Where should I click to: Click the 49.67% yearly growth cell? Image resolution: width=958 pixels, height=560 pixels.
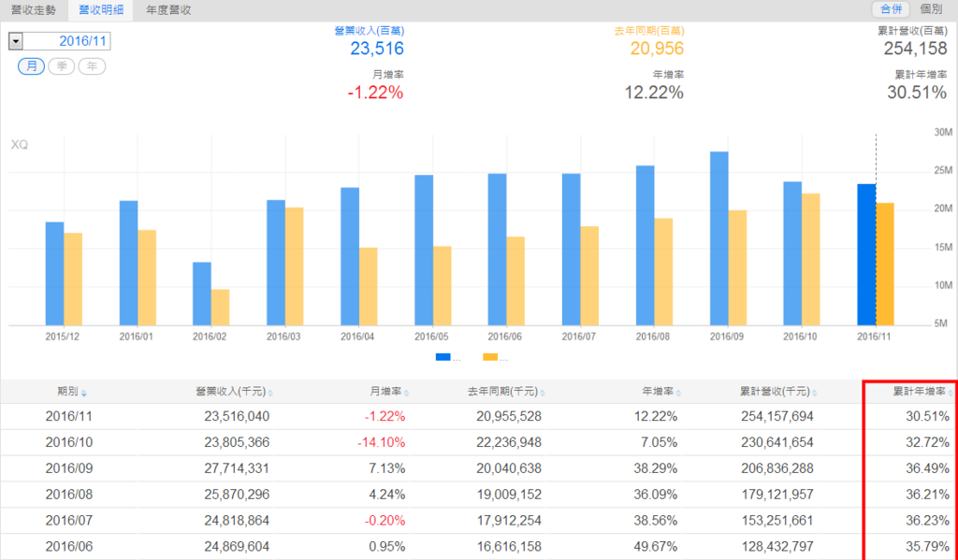coord(656,546)
